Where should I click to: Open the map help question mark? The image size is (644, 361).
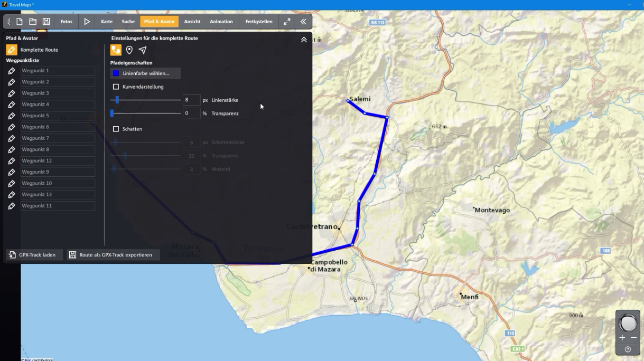pos(627,349)
